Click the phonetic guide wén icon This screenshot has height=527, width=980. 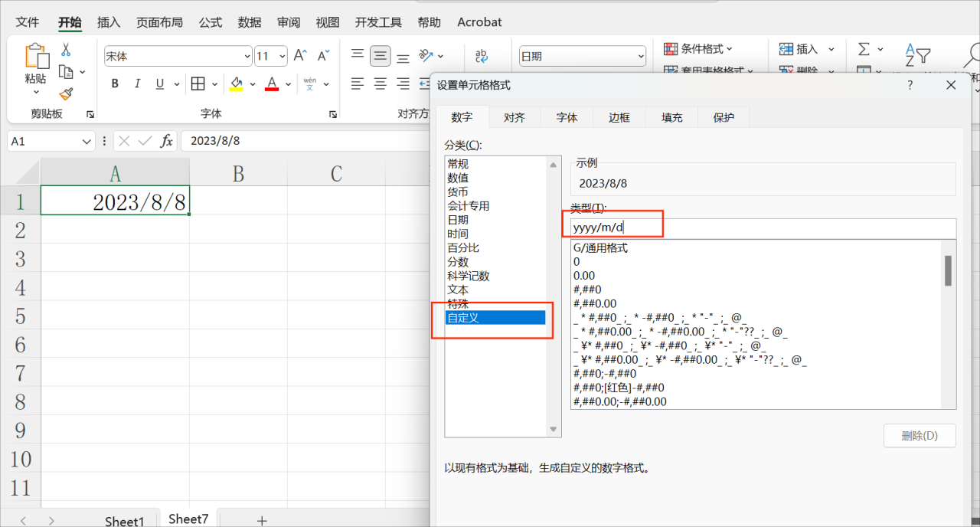(x=309, y=83)
